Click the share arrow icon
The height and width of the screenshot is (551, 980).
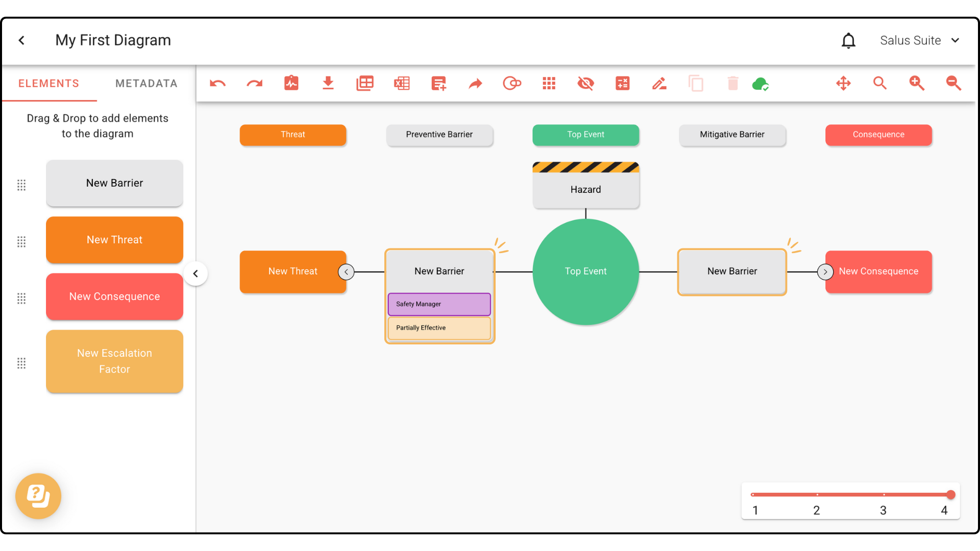(475, 83)
